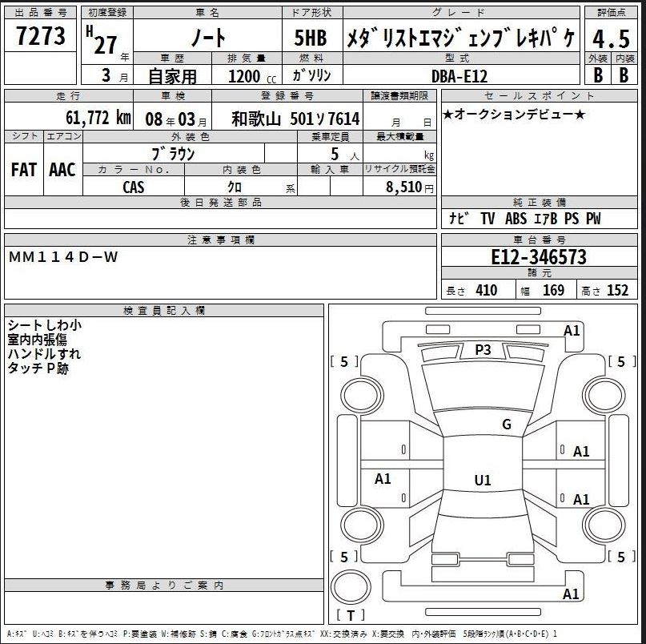Click the spare tire [T] marker
The width and height of the screenshot is (646, 644).
pos(350,615)
